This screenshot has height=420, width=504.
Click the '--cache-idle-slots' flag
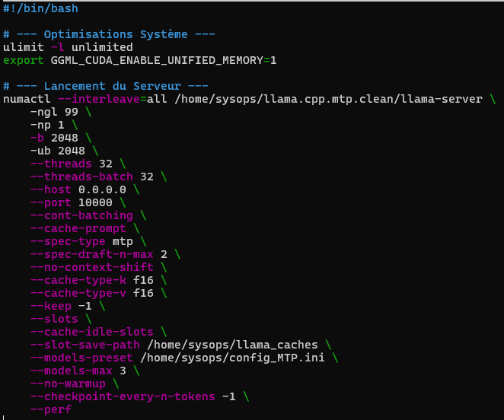click(x=92, y=332)
